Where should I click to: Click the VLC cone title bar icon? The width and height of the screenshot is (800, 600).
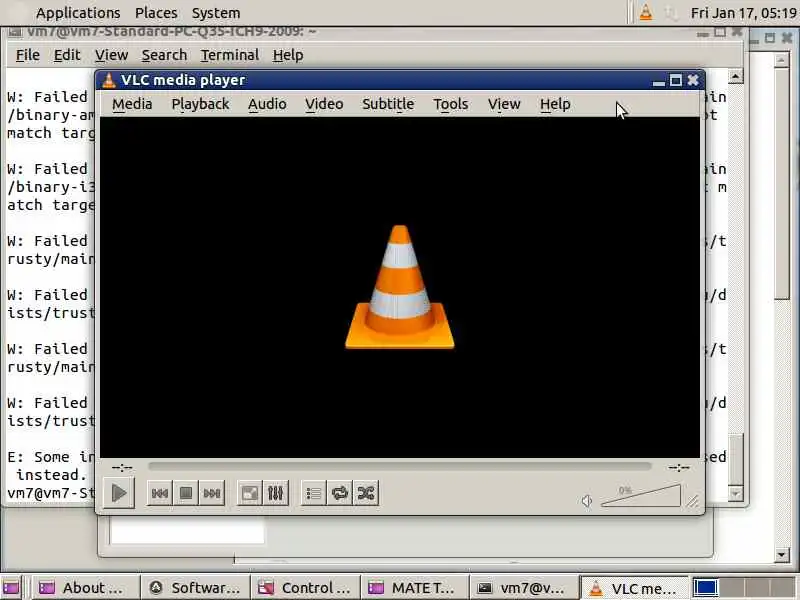(109, 80)
